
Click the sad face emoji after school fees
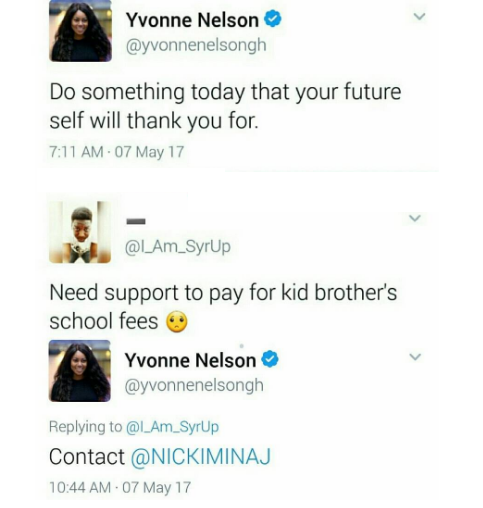177,322
